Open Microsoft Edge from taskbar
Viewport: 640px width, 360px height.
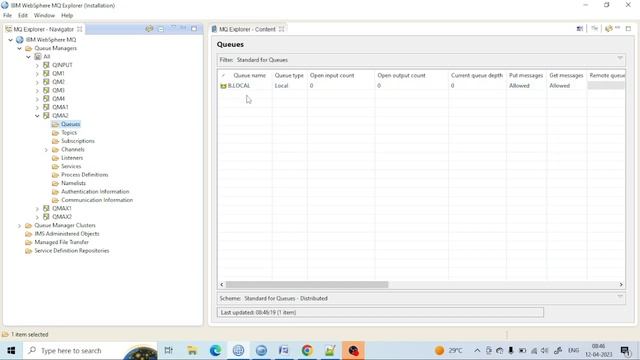pos(215,351)
